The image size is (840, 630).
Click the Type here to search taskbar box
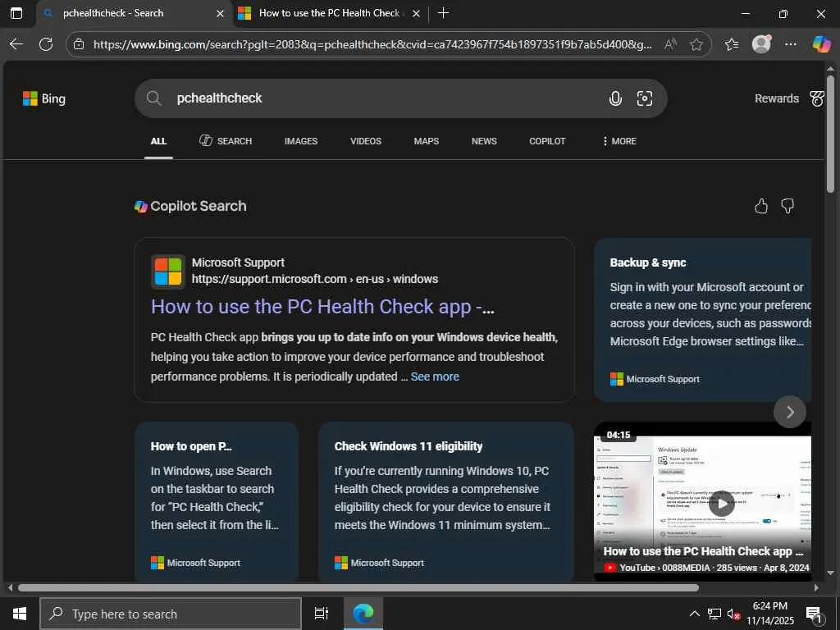pos(171,614)
